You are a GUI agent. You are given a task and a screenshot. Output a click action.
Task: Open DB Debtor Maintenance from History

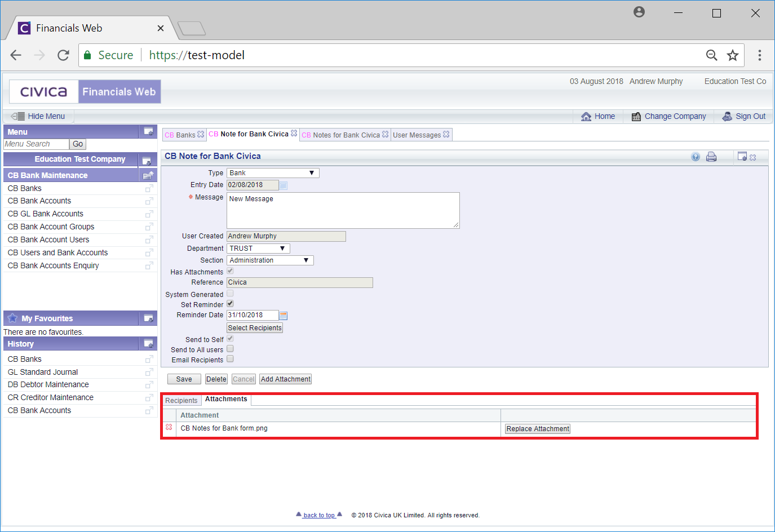pyautogui.click(x=48, y=384)
